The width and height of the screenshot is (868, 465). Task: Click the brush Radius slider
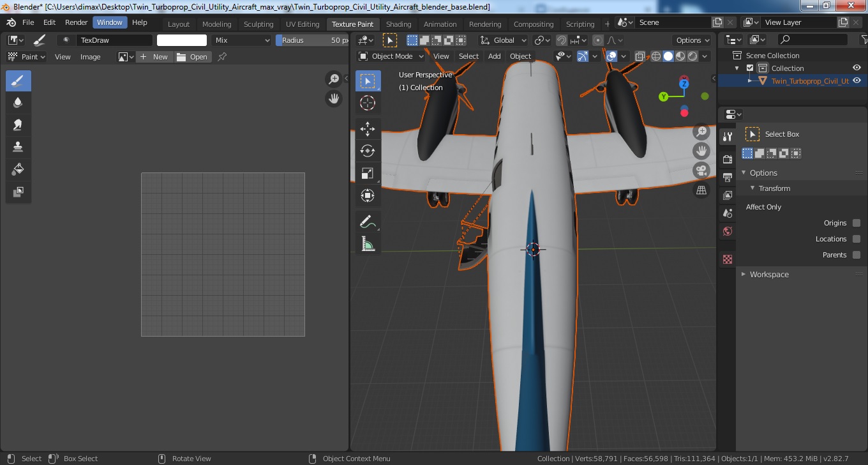coord(313,40)
